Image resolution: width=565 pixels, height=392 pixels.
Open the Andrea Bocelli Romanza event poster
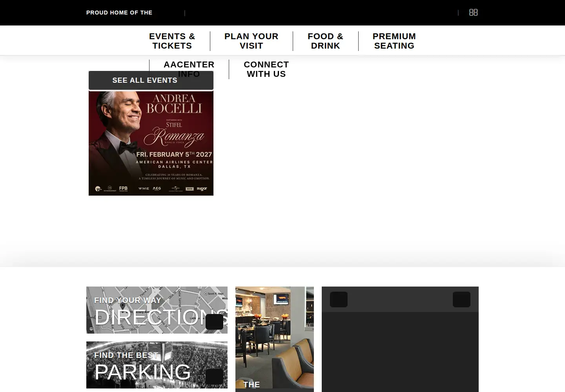151,143
